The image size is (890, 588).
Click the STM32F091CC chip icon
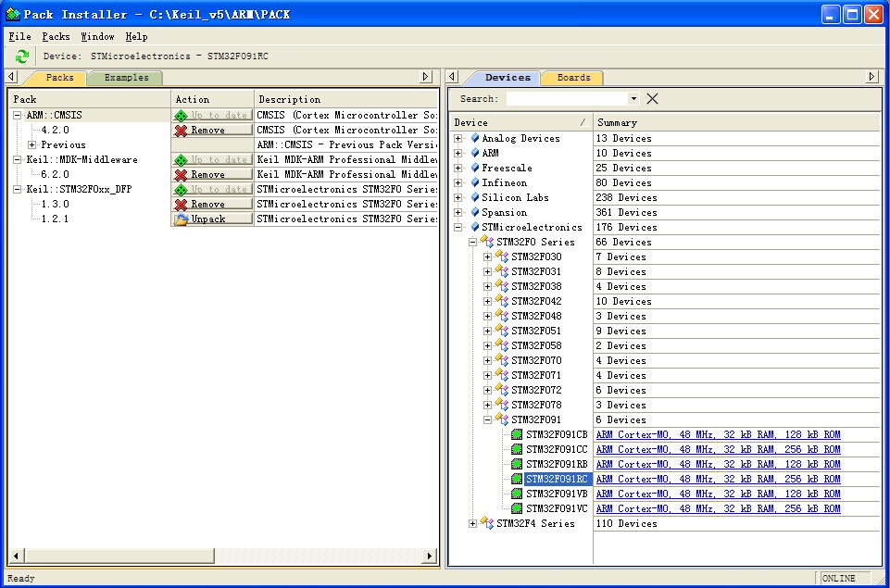pyautogui.click(x=517, y=449)
